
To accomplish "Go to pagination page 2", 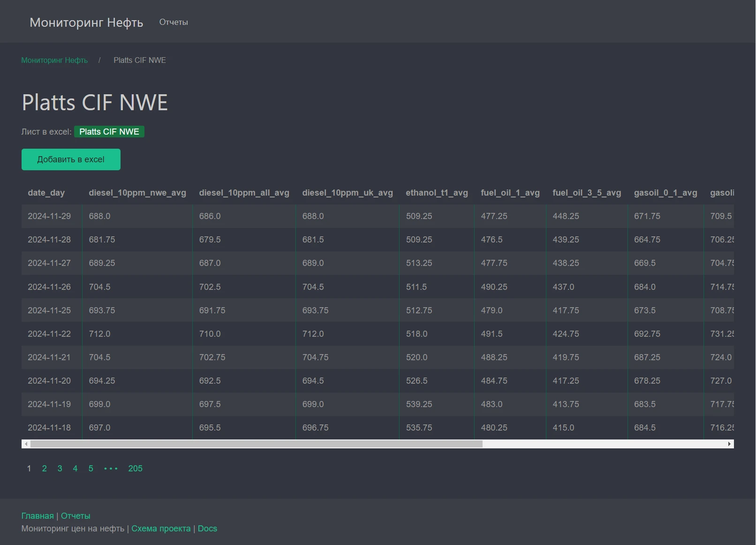I will (x=45, y=469).
